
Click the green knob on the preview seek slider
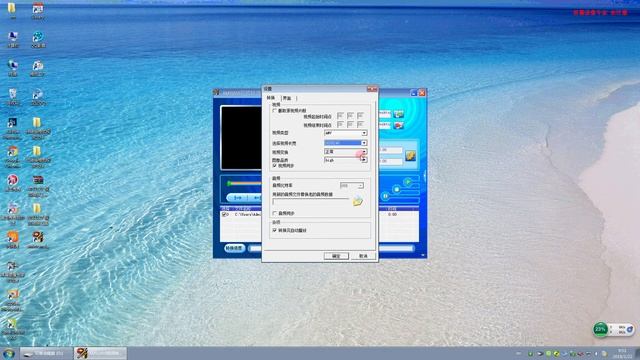[x=229, y=184]
